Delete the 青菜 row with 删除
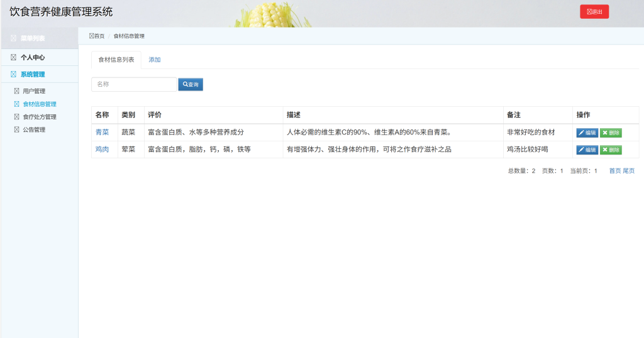Image resolution: width=644 pixels, height=338 pixels. point(611,133)
